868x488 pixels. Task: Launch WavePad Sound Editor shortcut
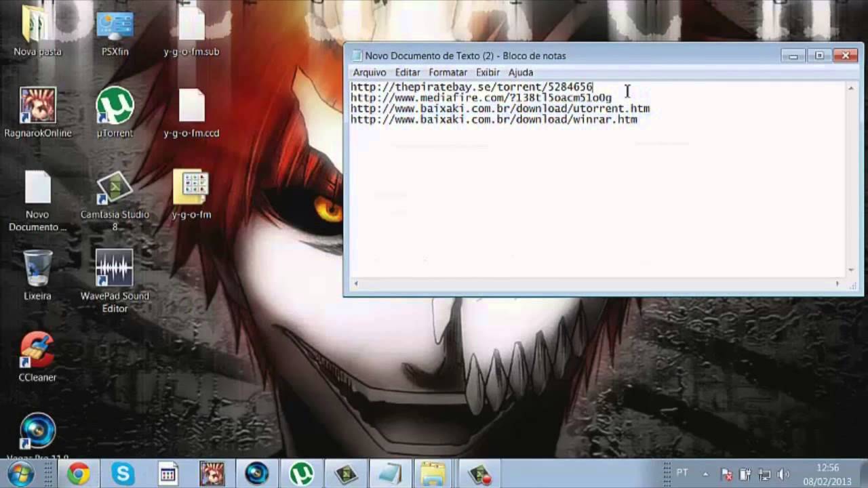(115, 281)
